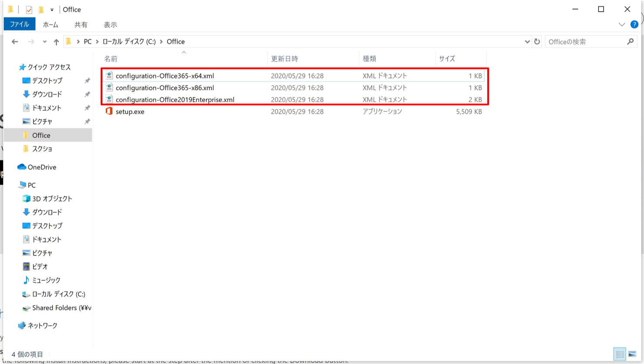Click the アプリケーション type cell
Screen dimensions: 644x364
click(x=382, y=112)
